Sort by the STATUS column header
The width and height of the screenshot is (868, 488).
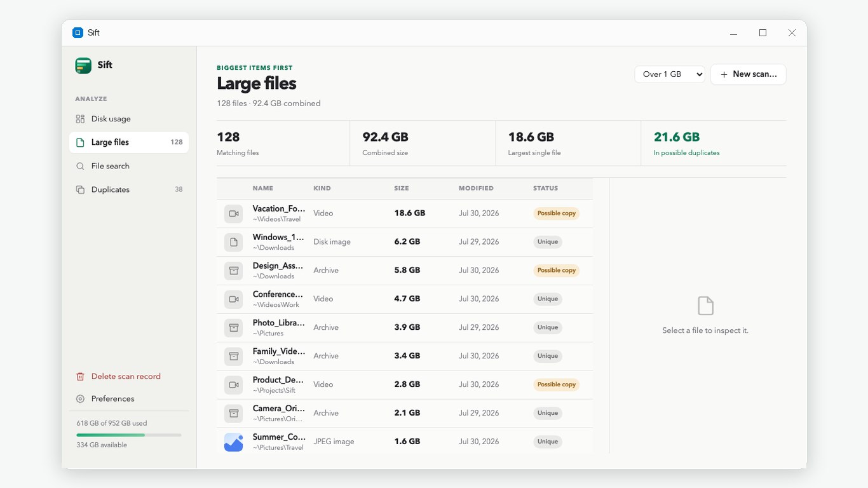click(545, 188)
